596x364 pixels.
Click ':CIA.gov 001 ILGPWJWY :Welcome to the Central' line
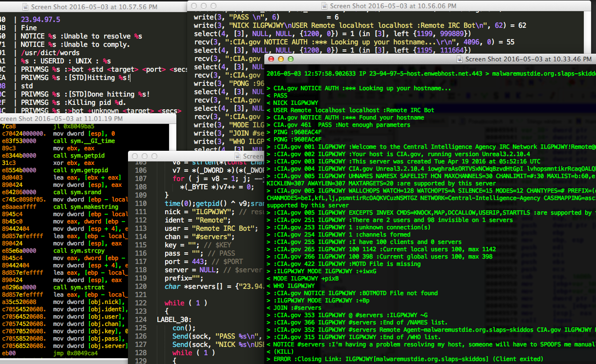(x=431, y=147)
